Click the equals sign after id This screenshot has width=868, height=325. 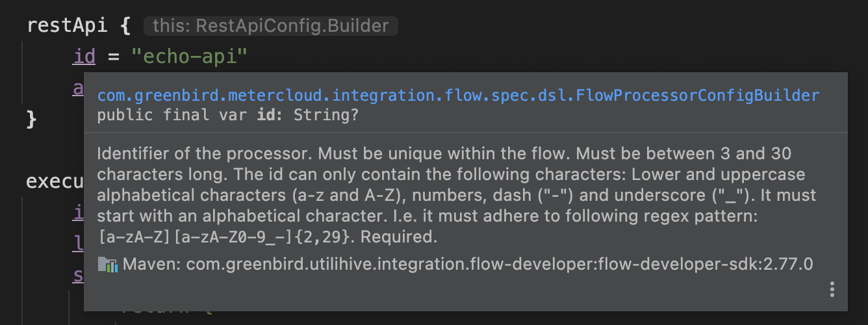pyautogui.click(x=114, y=57)
